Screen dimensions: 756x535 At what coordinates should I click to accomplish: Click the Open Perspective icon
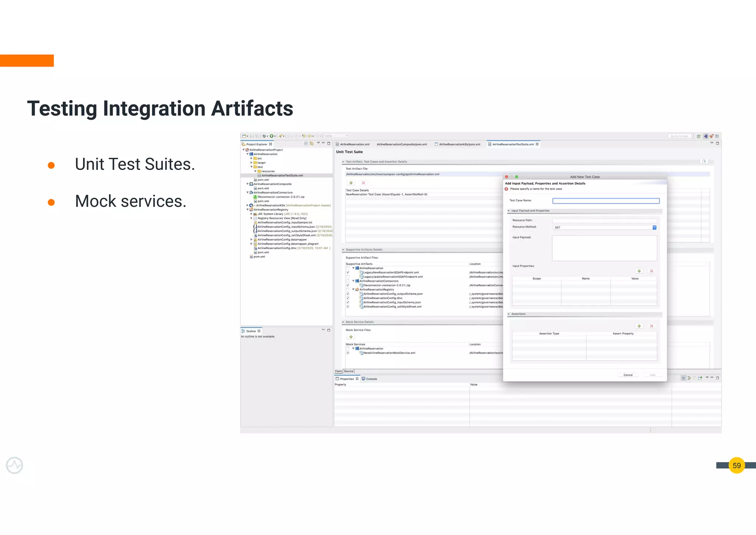tap(699, 136)
